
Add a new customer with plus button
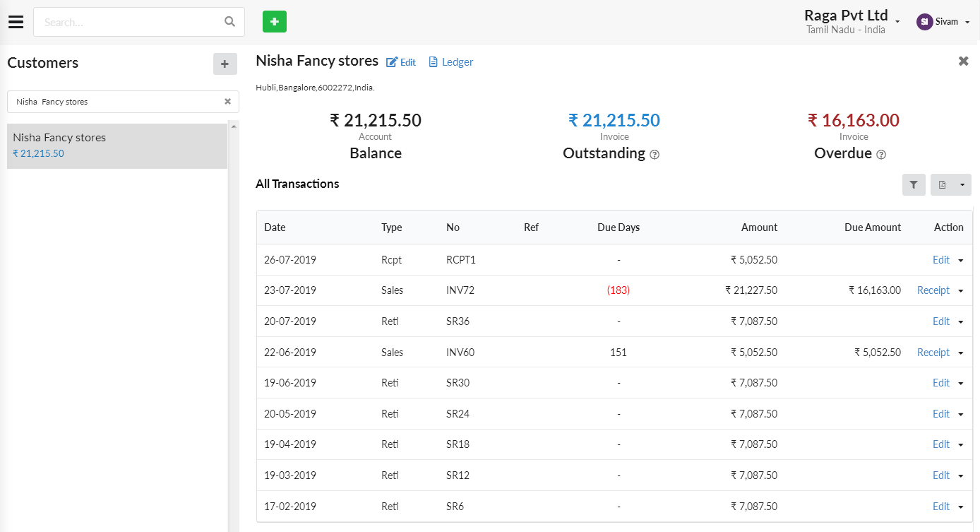click(x=225, y=64)
